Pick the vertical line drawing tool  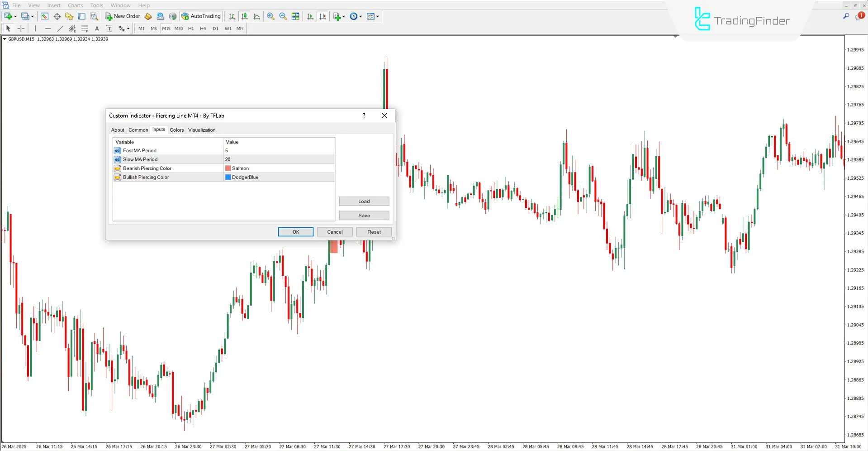click(35, 28)
